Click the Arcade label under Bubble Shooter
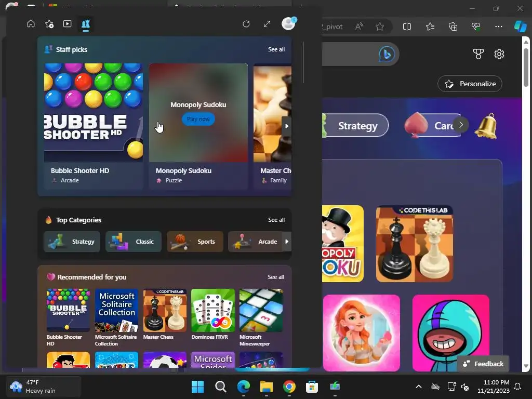Screen dimensions: 532x399 click(x=70, y=180)
